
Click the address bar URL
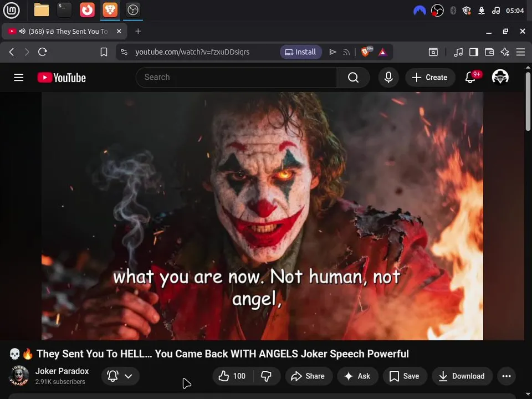(x=192, y=52)
